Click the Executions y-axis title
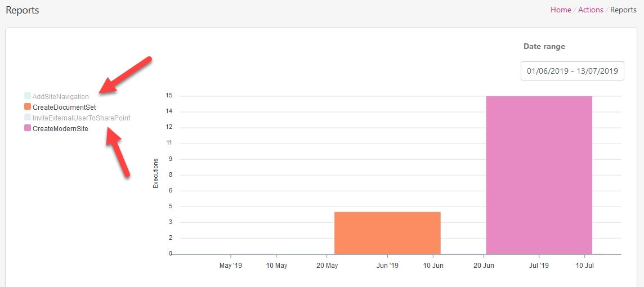 point(156,173)
